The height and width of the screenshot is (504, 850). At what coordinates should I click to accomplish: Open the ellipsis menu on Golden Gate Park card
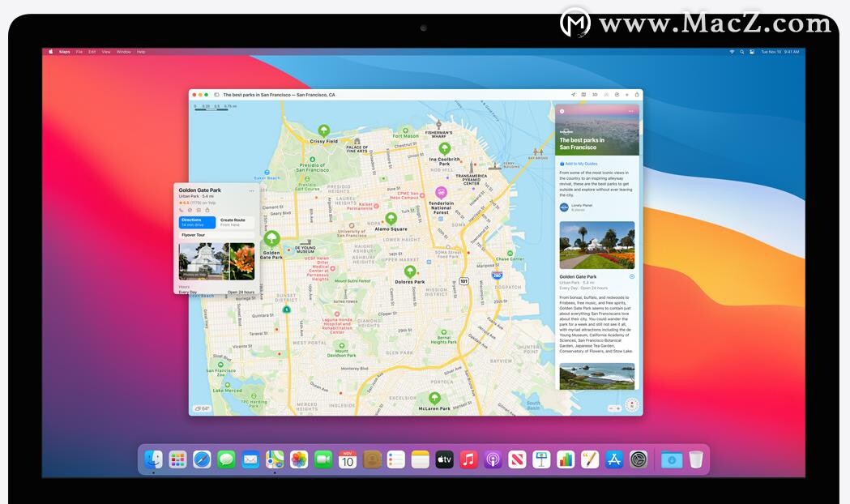coord(251,190)
